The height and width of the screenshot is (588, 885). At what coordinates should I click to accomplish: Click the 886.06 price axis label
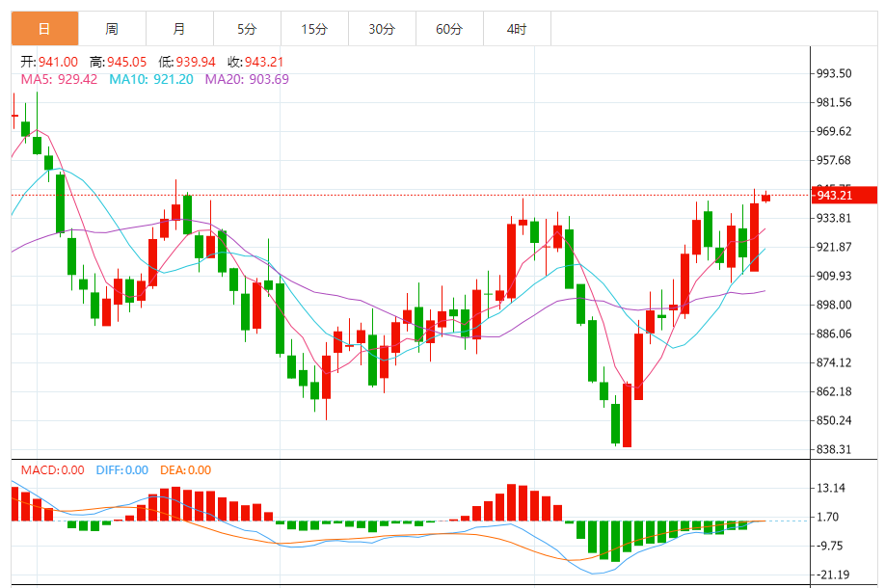point(834,334)
